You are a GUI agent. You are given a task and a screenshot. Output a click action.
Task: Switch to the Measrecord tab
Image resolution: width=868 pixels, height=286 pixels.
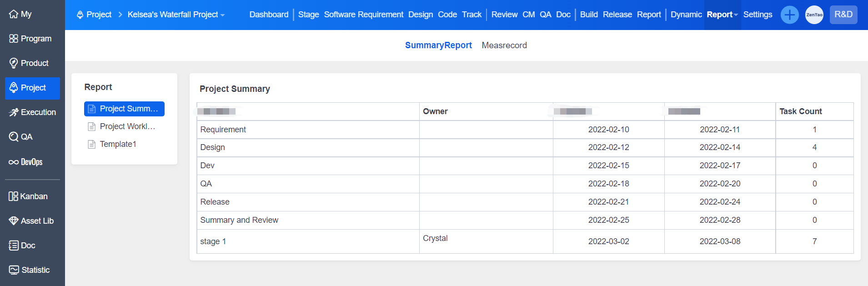504,45
